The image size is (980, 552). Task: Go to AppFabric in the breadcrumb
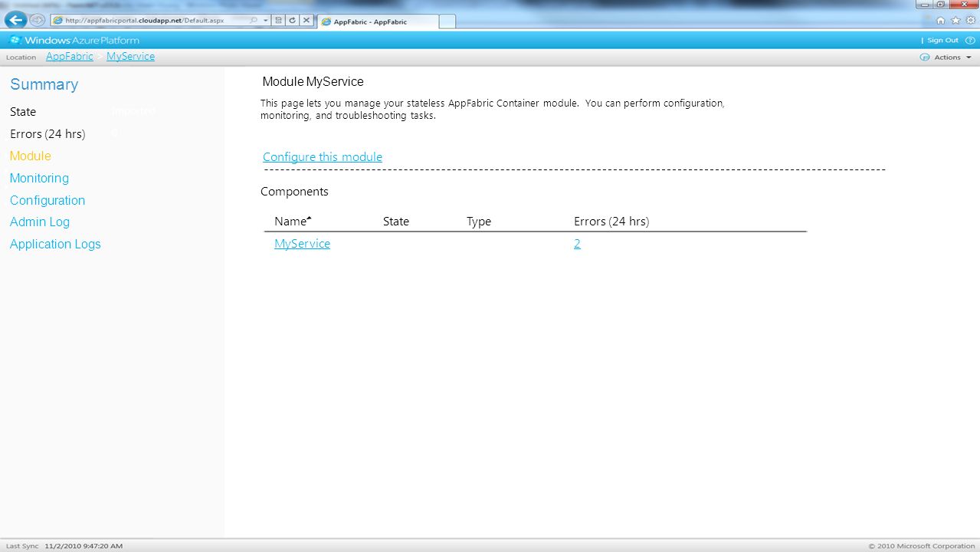(70, 57)
